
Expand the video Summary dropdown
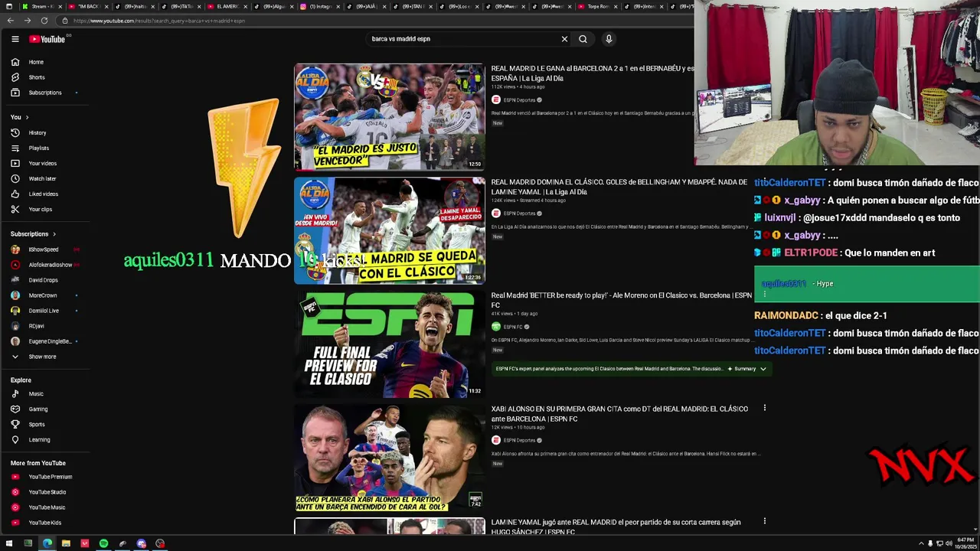point(746,369)
